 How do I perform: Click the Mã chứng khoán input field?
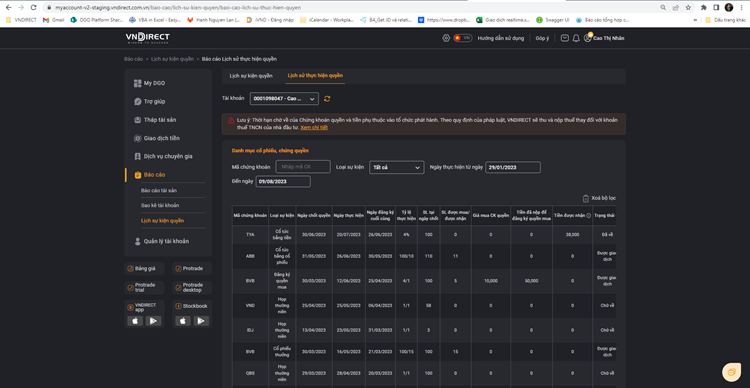(303, 166)
